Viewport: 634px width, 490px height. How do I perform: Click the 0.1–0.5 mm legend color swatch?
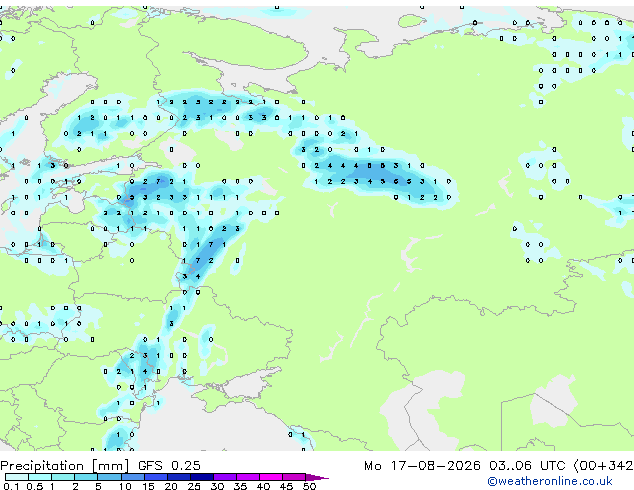pos(17,477)
